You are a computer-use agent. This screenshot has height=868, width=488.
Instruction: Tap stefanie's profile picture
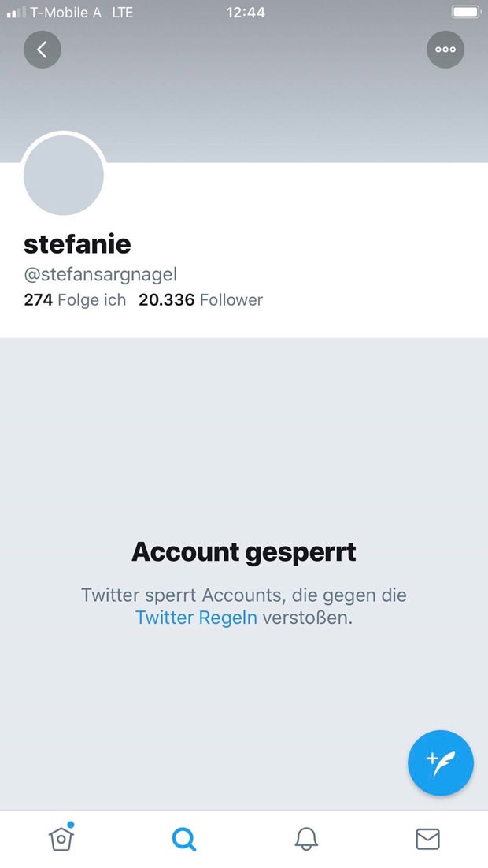[x=63, y=175]
